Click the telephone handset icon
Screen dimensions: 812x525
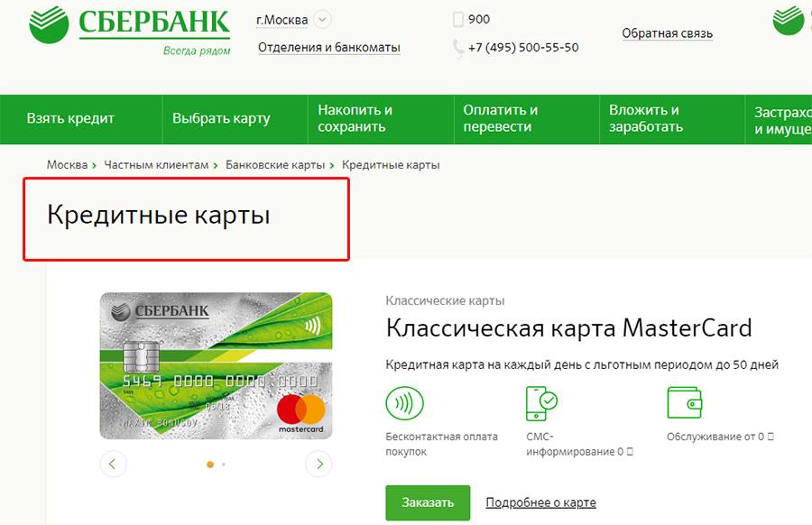point(458,48)
